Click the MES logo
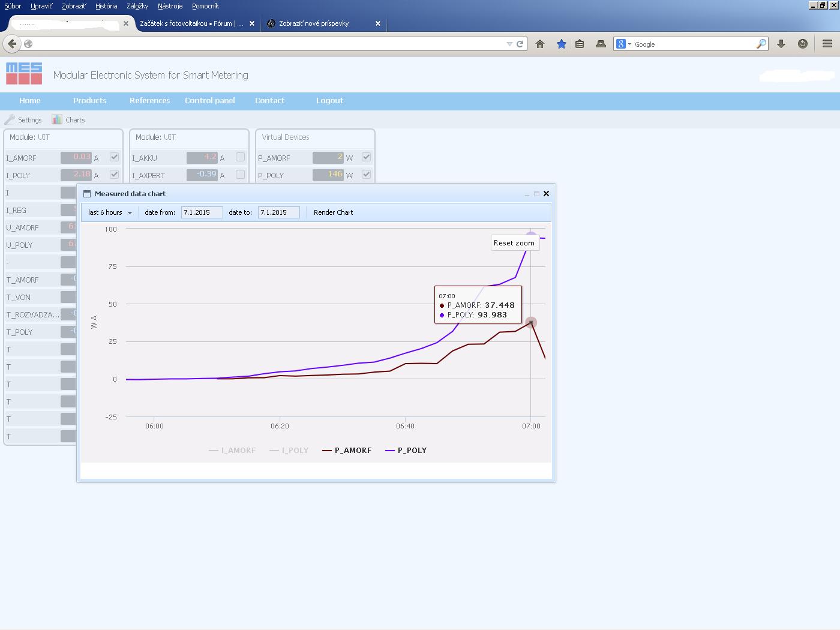Image resolution: width=840 pixels, height=630 pixels. [x=24, y=74]
